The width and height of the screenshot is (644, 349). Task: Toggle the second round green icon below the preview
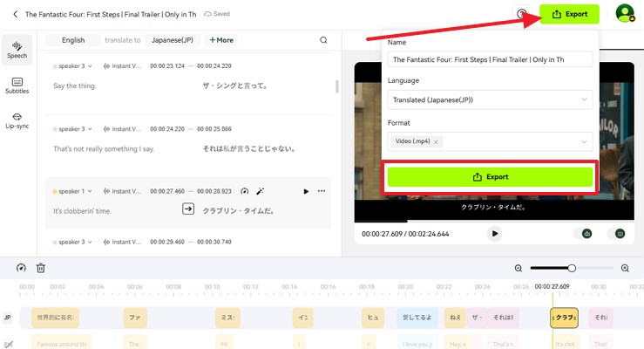(620, 234)
